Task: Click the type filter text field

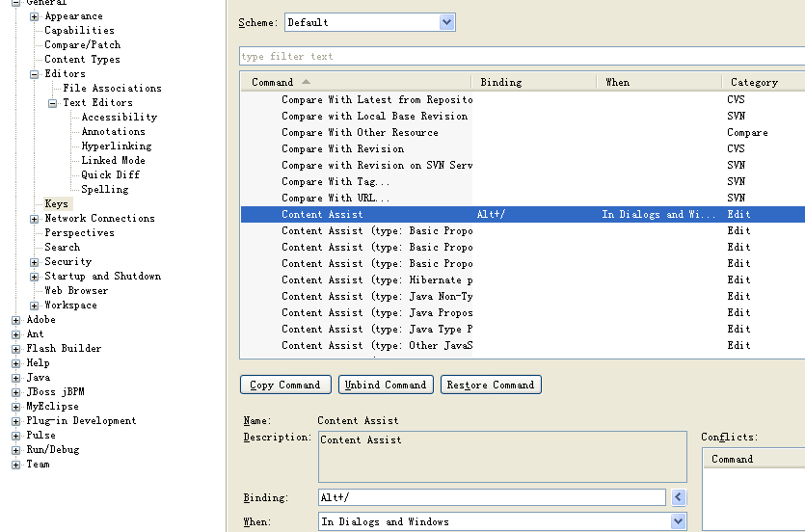Action: click(521, 56)
